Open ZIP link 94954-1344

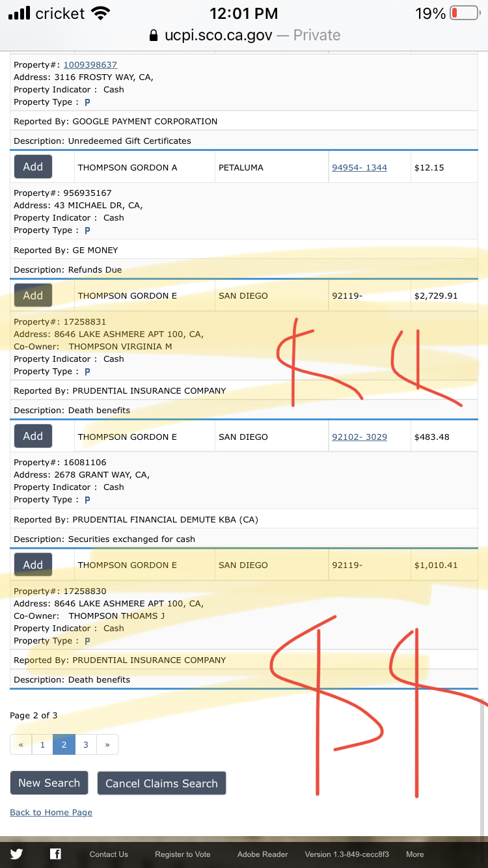click(x=359, y=167)
